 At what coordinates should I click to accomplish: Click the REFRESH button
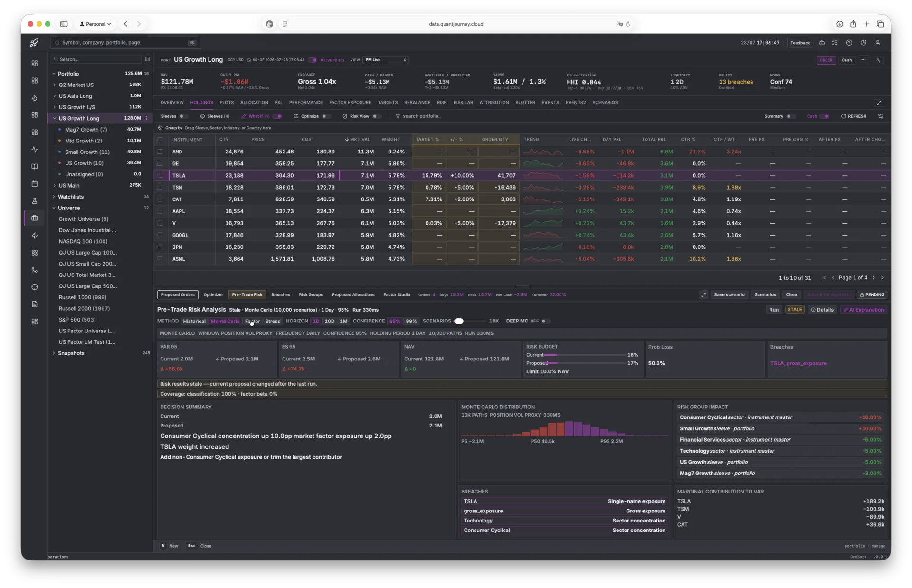(854, 116)
